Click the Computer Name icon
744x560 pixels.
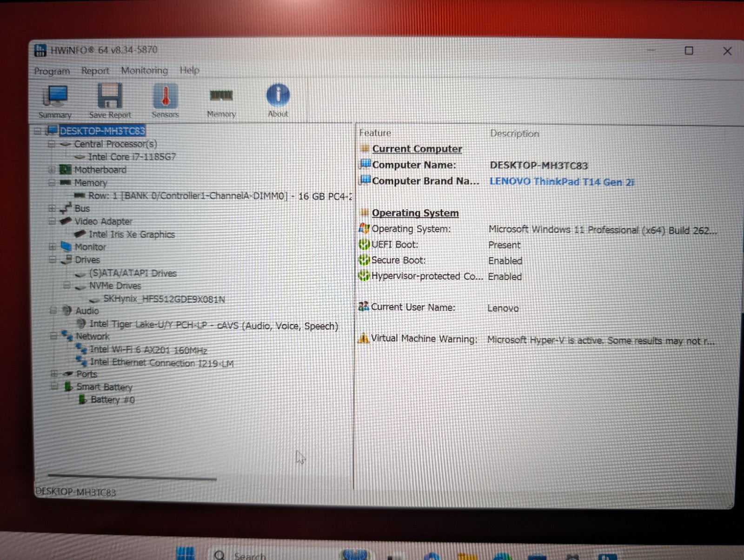coord(365,164)
